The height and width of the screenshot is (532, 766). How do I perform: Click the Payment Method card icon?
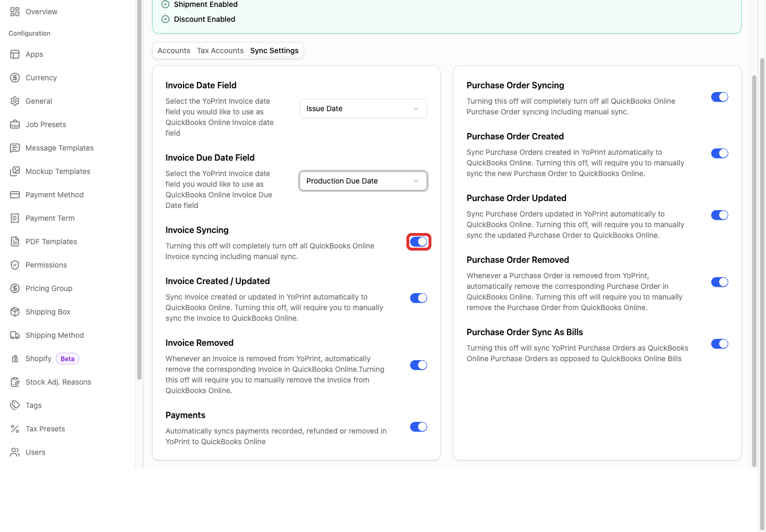pos(15,195)
